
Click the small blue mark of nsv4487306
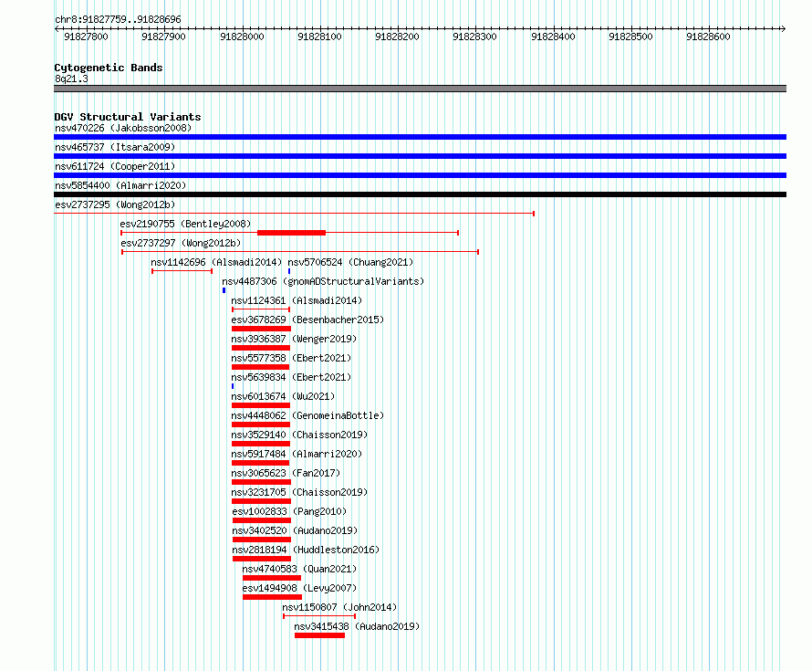[224, 290]
